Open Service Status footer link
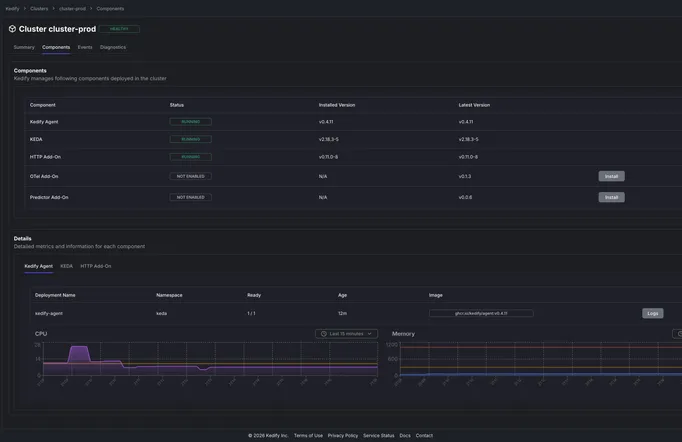Image resolution: width=682 pixels, height=442 pixels. (x=379, y=435)
